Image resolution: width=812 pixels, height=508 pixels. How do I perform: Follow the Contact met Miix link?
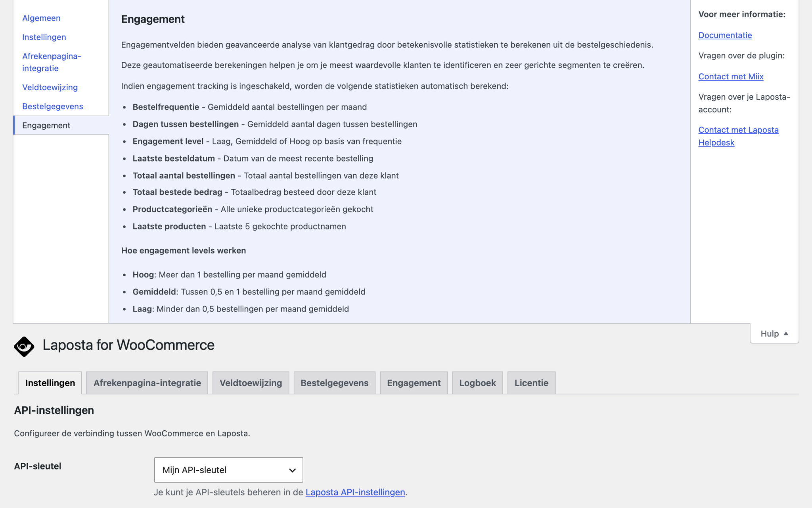point(731,77)
